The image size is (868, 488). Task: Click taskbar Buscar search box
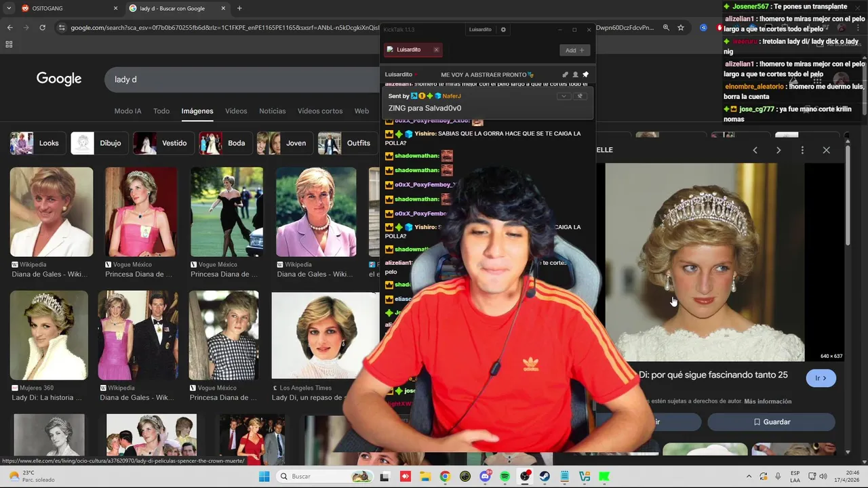[x=323, y=476]
